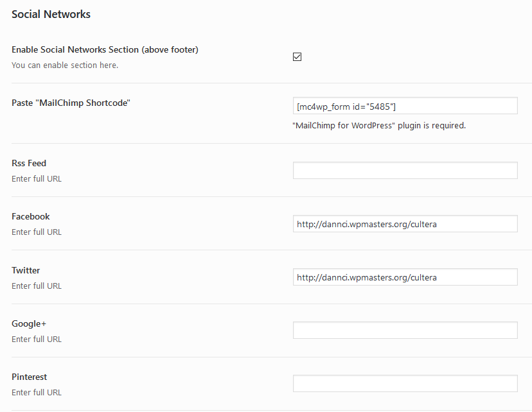Viewport: 532px width, 412px height.
Task: Click "Enter full URL" hint under Facebook
Action: pyautogui.click(x=37, y=232)
